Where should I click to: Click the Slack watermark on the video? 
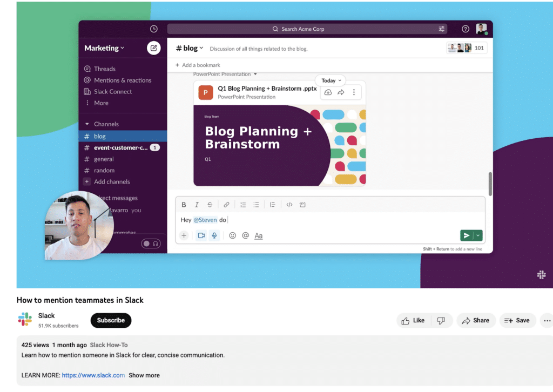(x=541, y=275)
